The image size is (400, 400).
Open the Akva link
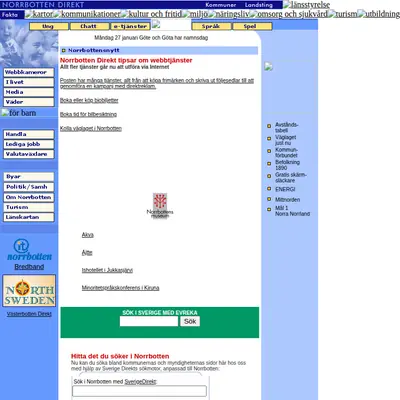88,235
